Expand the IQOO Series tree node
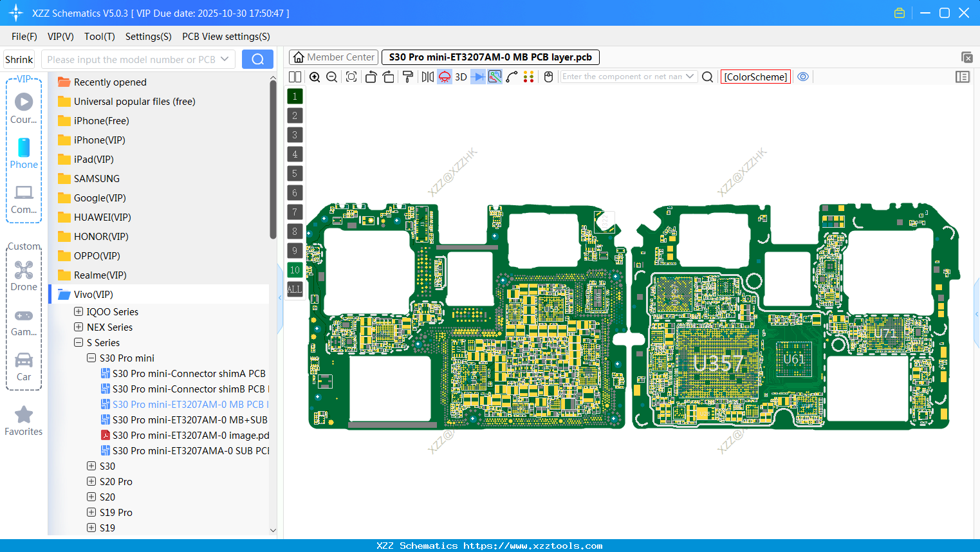The image size is (980, 552). point(78,311)
